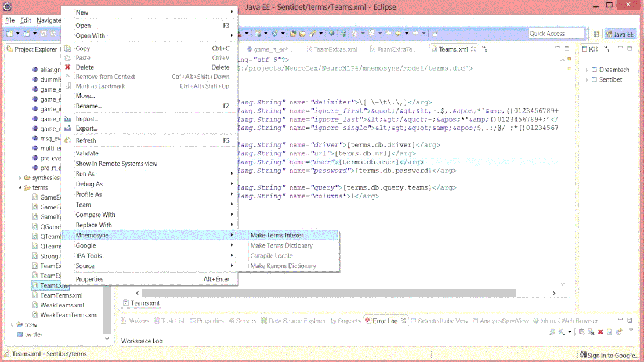This screenshot has width=644, height=362.
Task: Select Make Kanons Dictionary from submenu
Action: (x=288, y=266)
